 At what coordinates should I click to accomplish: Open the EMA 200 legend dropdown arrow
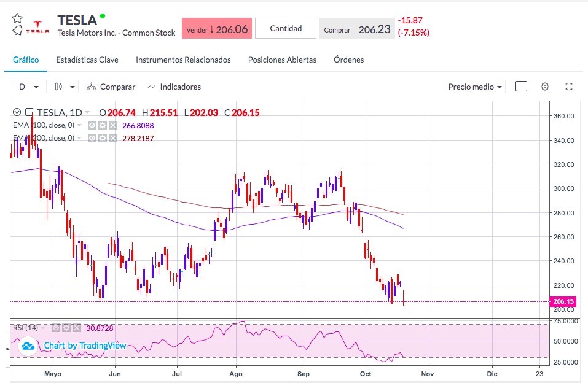pyautogui.click(x=79, y=138)
